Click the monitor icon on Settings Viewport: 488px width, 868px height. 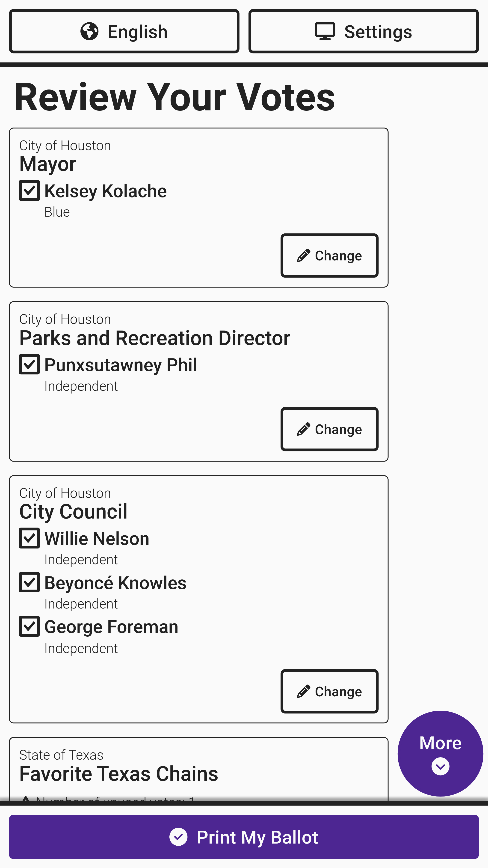[325, 31]
